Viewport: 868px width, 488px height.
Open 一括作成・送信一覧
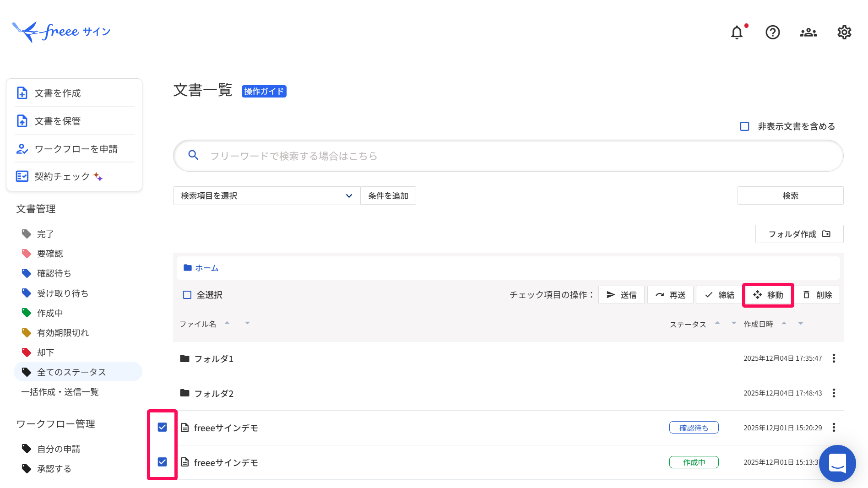click(x=60, y=392)
